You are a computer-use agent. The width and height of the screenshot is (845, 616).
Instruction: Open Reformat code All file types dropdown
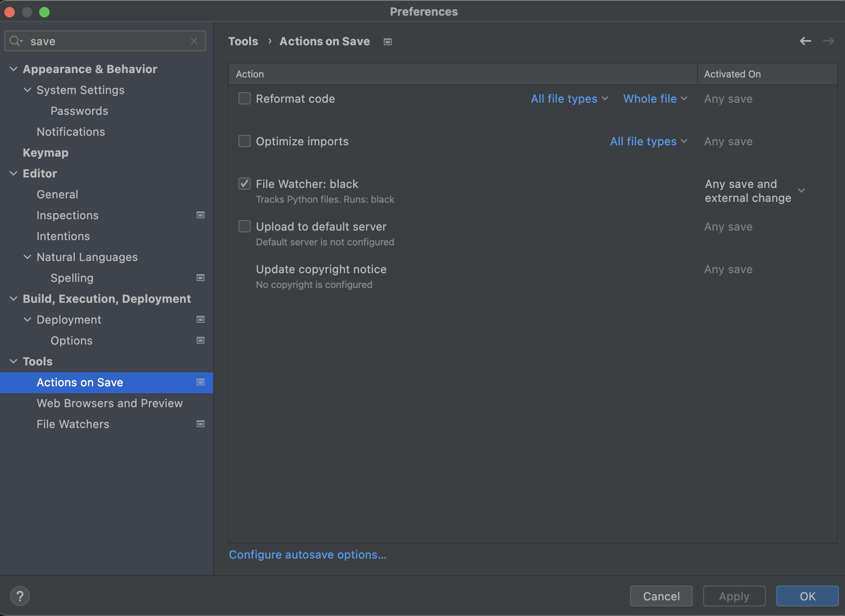coord(569,99)
